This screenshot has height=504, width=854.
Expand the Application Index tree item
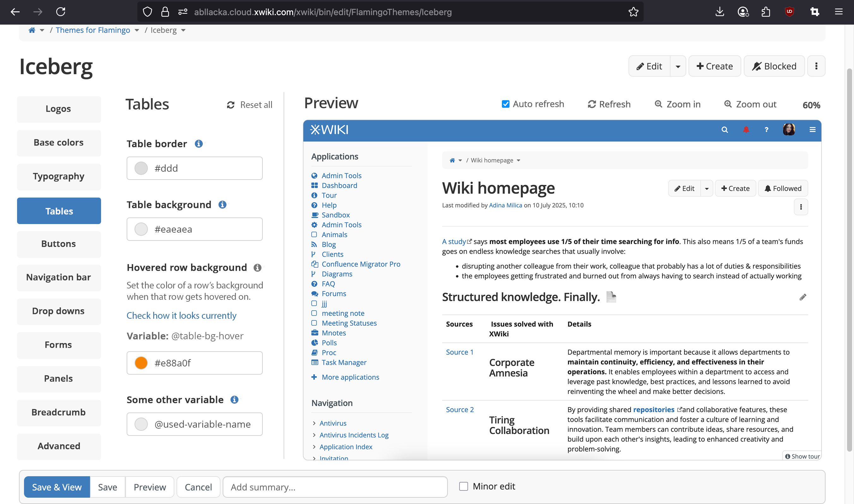click(x=314, y=447)
